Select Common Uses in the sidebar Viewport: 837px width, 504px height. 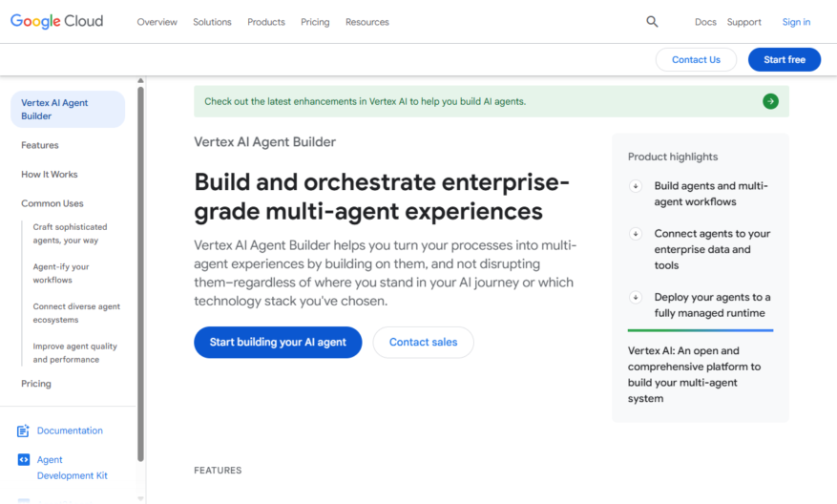point(52,203)
